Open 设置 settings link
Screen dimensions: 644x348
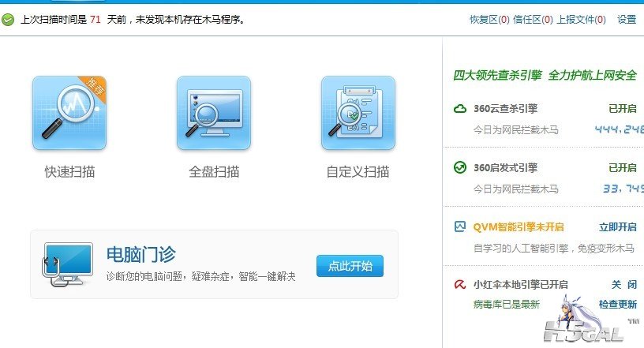627,19
